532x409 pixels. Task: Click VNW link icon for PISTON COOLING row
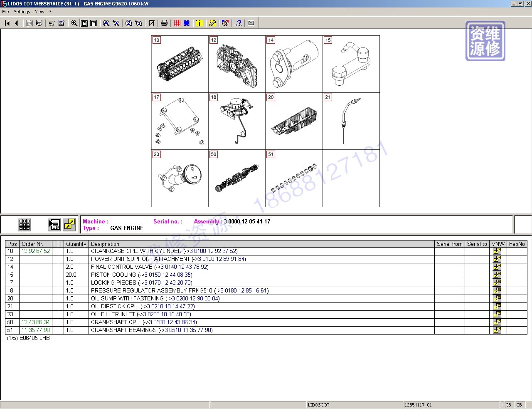click(x=497, y=275)
